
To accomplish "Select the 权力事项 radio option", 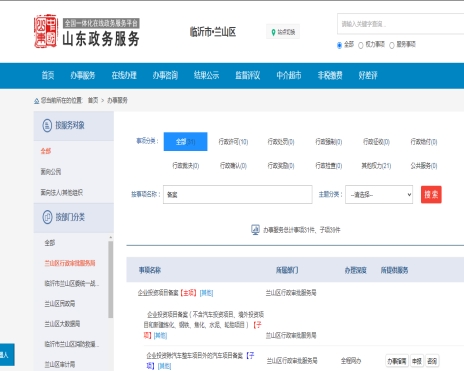I will pyautogui.click(x=361, y=45).
